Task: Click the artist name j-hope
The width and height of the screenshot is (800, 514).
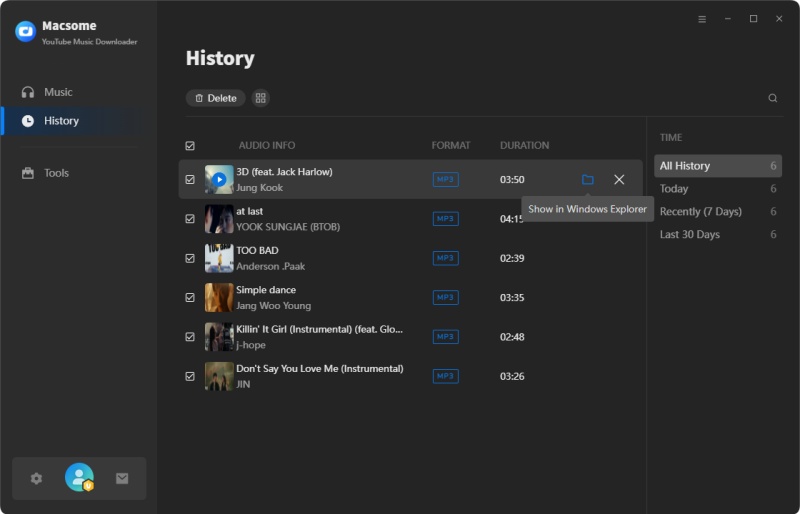Action: tap(251, 345)
